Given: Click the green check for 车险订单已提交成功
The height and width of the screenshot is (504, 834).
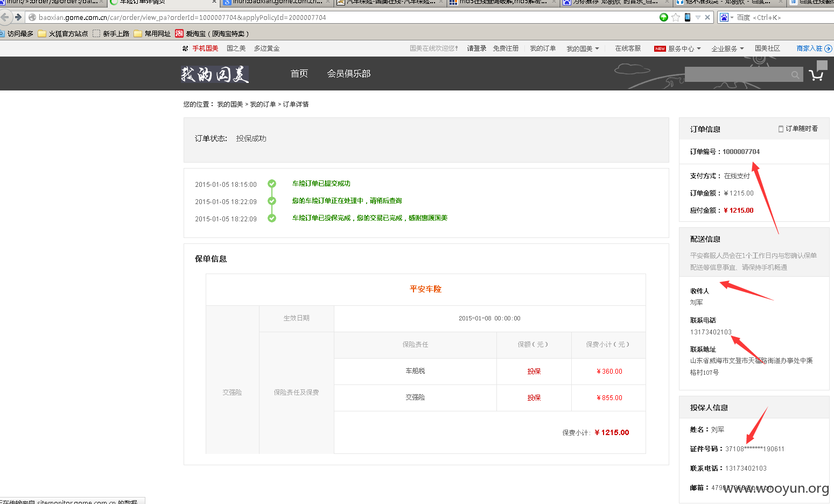Looking at the screenshot, I should [x=272, y=184].
